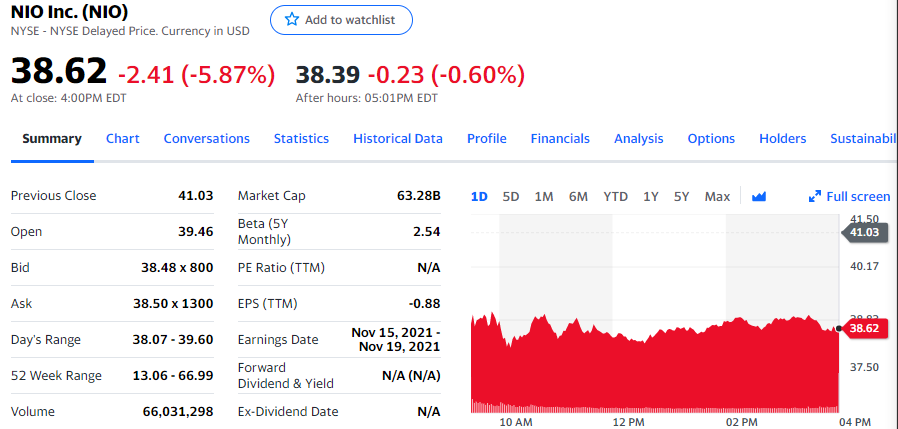
Task: Open the Financials tab
Action: coord(560,138)
